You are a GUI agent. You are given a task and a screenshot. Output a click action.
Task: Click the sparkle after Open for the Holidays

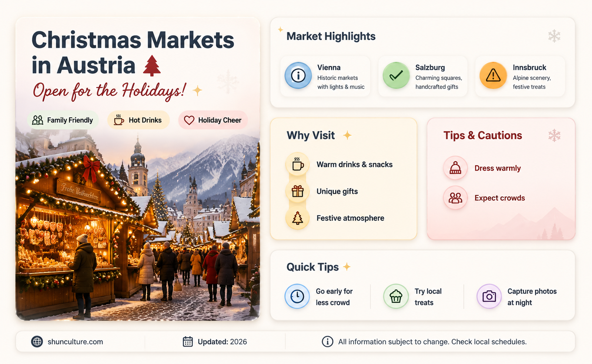tap(197, 90)
